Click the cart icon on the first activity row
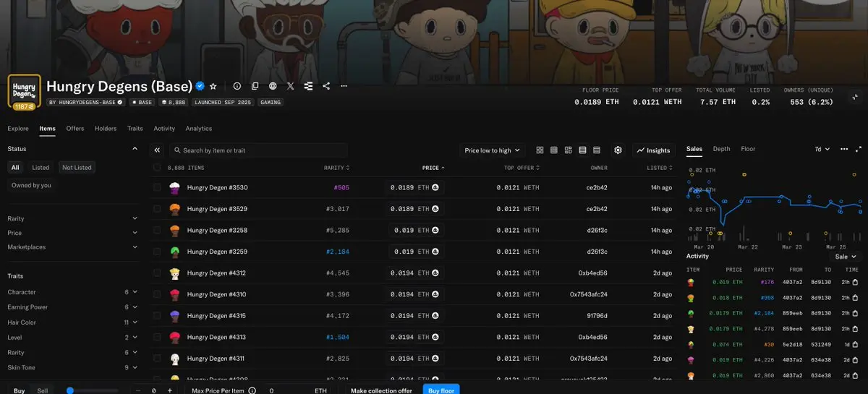This screenshot has width=868, height=394. tap(855, 282)
